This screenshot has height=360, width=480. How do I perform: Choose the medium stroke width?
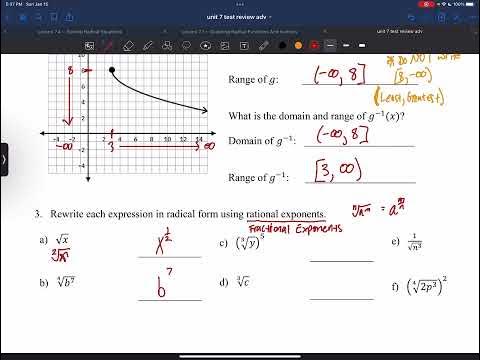346,45
